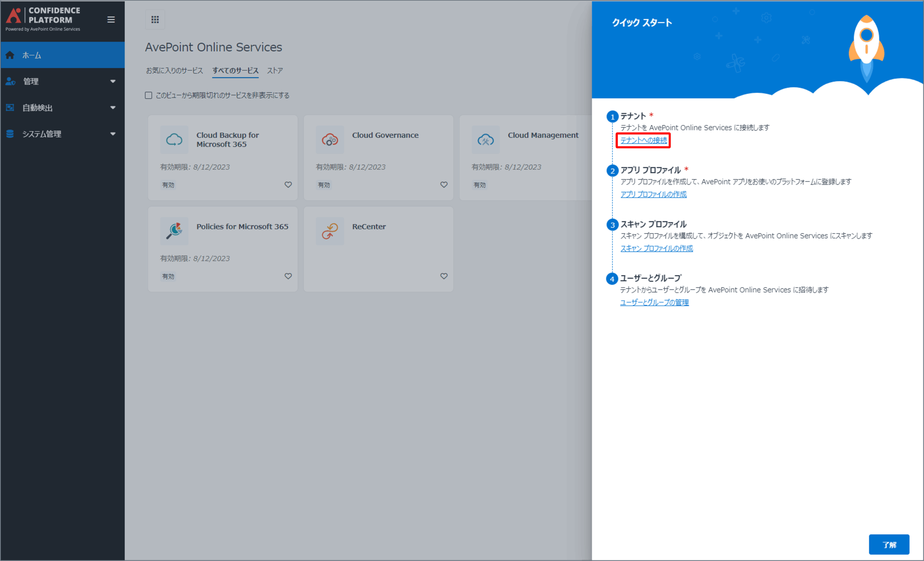Open the app launcher grid icon

(155, 19)
